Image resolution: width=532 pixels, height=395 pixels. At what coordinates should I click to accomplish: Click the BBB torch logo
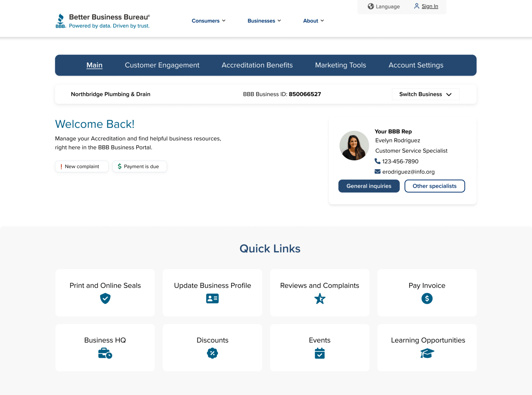coord(61,21)
